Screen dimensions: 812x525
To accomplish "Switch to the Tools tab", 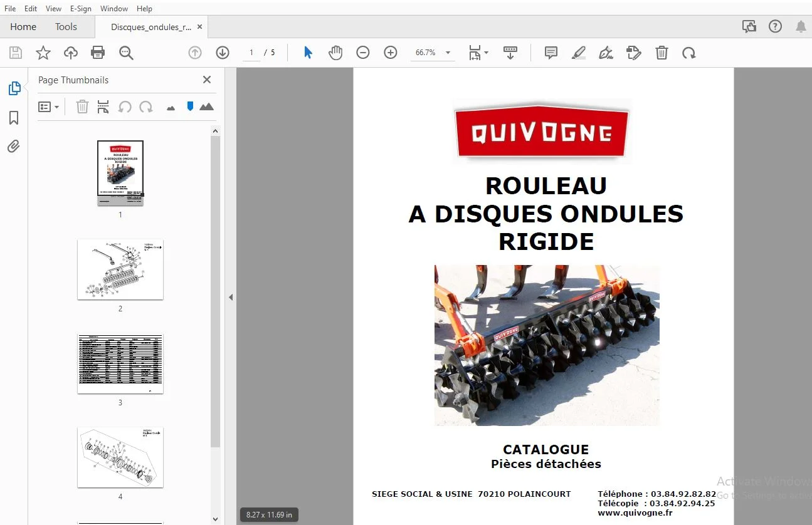I will tap(66, 27).
